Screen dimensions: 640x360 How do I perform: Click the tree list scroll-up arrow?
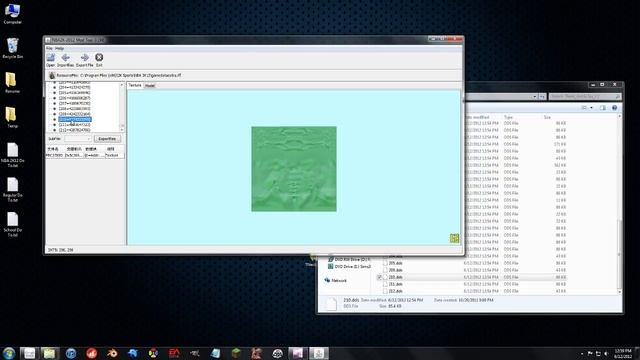click(x=122, y=85)
